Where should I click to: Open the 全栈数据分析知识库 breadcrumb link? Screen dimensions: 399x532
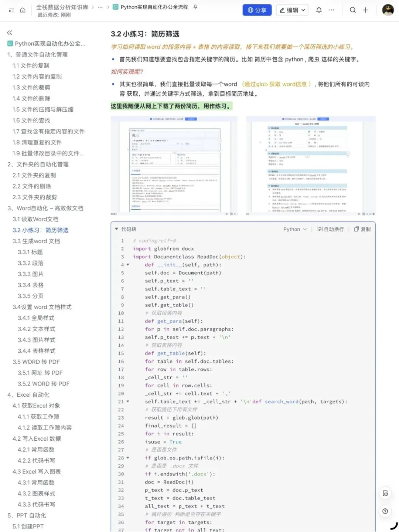[62, 7]
